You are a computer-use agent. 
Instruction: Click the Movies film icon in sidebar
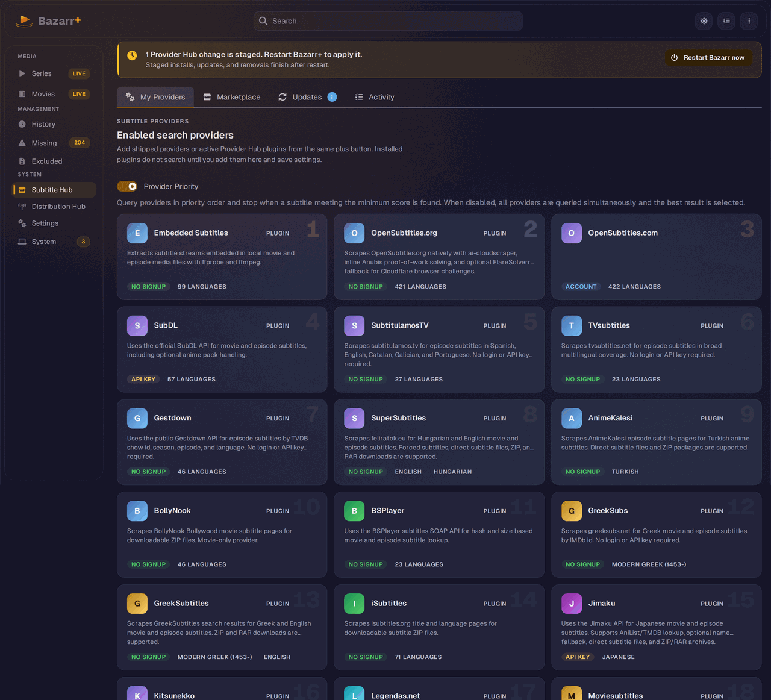22,94
